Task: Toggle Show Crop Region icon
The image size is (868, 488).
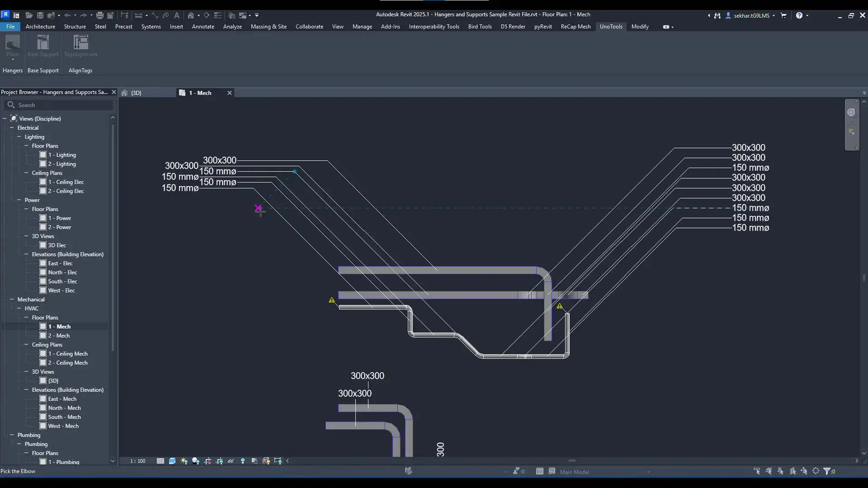Action: [219, 461]
